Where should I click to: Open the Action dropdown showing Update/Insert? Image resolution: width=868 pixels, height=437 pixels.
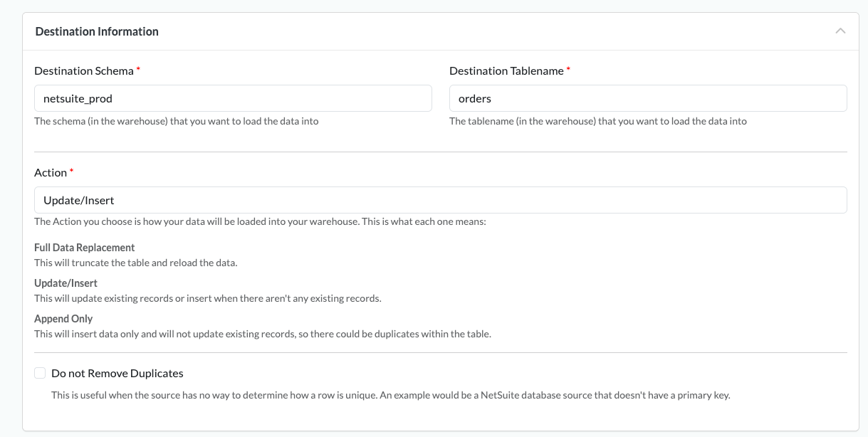coord(440,200)
